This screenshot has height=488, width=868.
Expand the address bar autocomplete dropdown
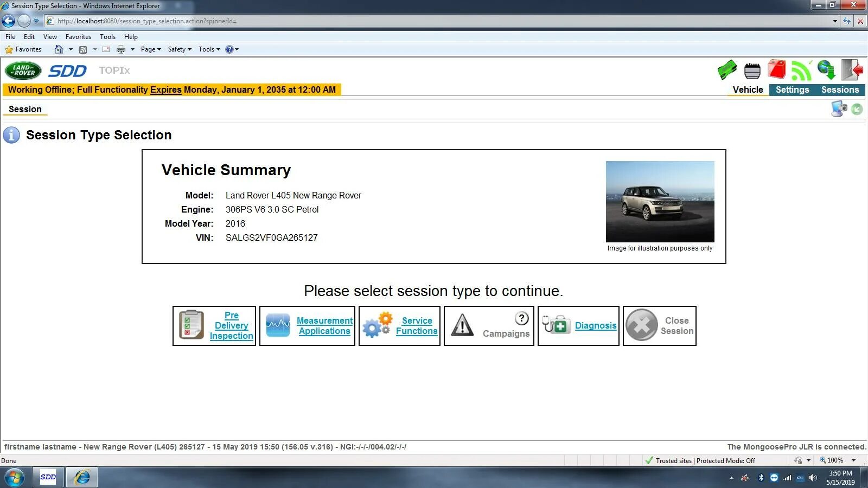click(x=835, y=21)
